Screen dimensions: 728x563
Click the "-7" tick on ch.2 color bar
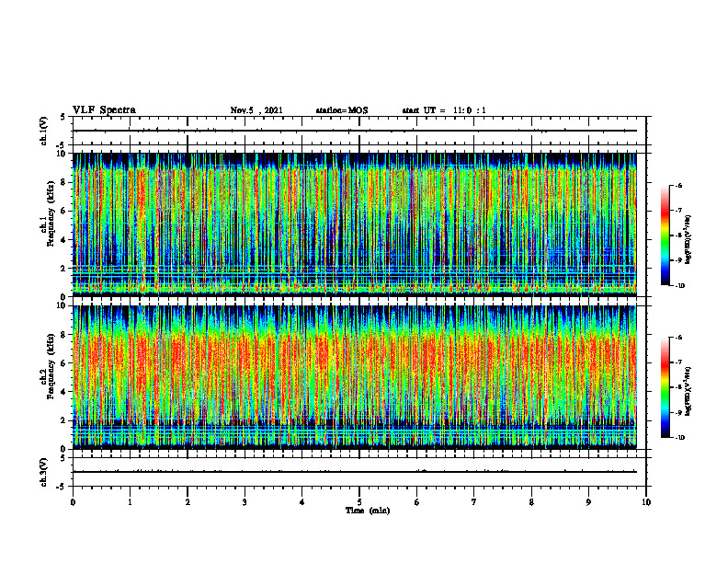pos(678,362)
